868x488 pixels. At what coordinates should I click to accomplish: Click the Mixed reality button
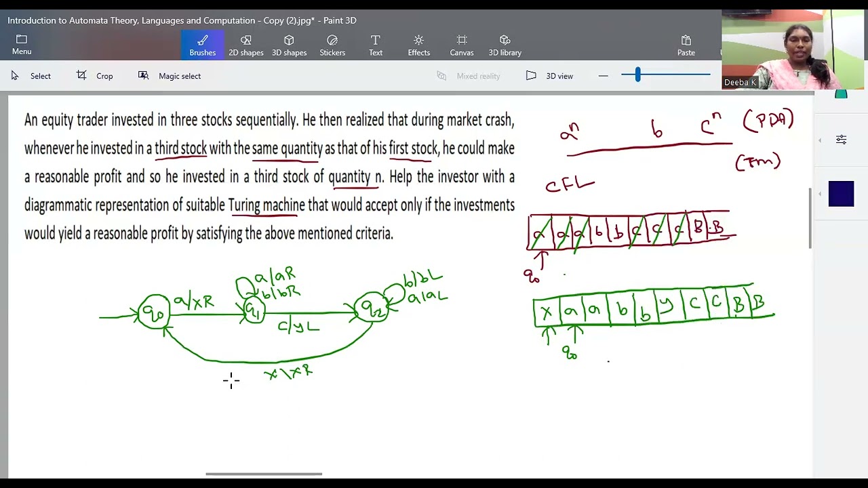tap(469, 76)
